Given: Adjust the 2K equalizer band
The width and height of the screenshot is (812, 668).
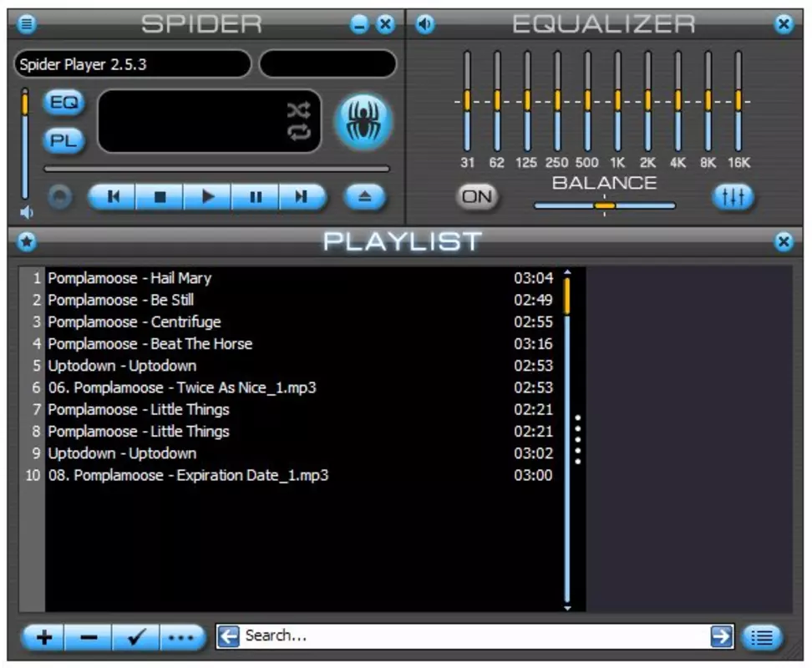Looking at the screenshot, I should (x=647, y=101).
